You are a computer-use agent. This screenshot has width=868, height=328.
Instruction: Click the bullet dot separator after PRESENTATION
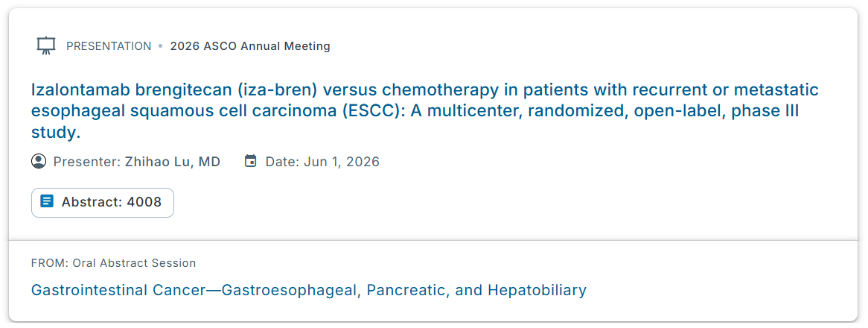point(160,46)
